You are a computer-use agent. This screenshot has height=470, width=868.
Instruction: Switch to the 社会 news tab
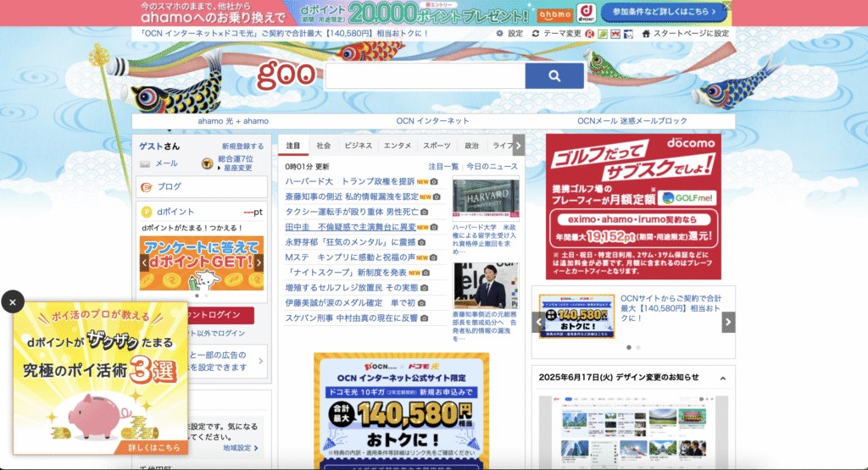(324, 146)
